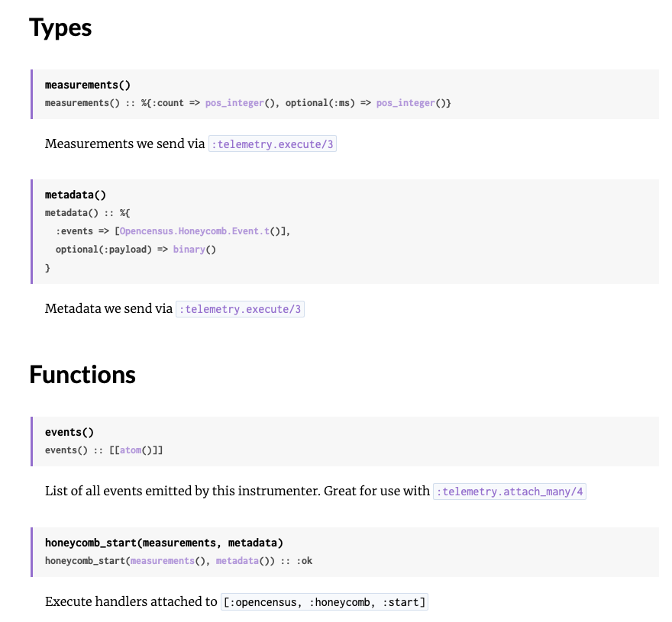Click honeycomb_start(measurements, metadata) heading
672x622 pixels.
click(x=164, y=543)
